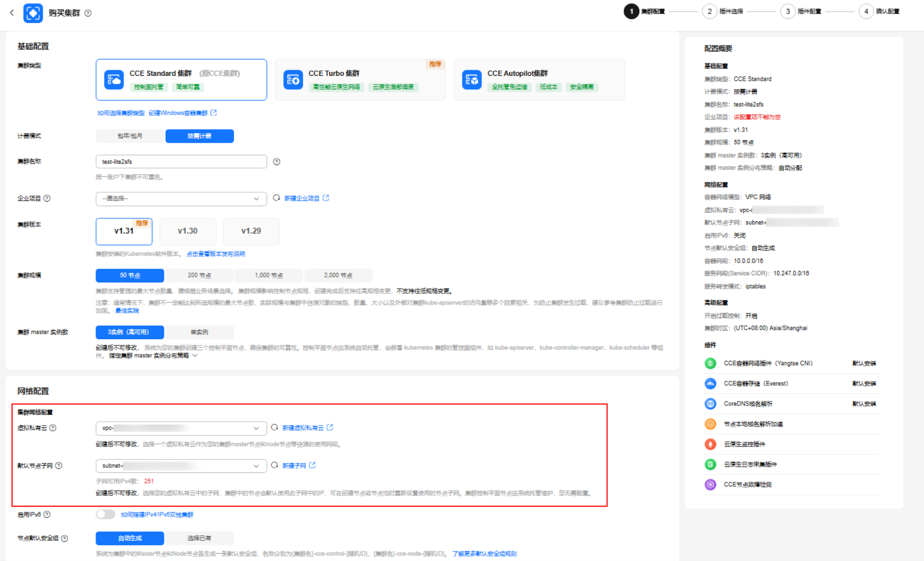Open the 默认节点子网 subnet dropdown

click(181, 466)
